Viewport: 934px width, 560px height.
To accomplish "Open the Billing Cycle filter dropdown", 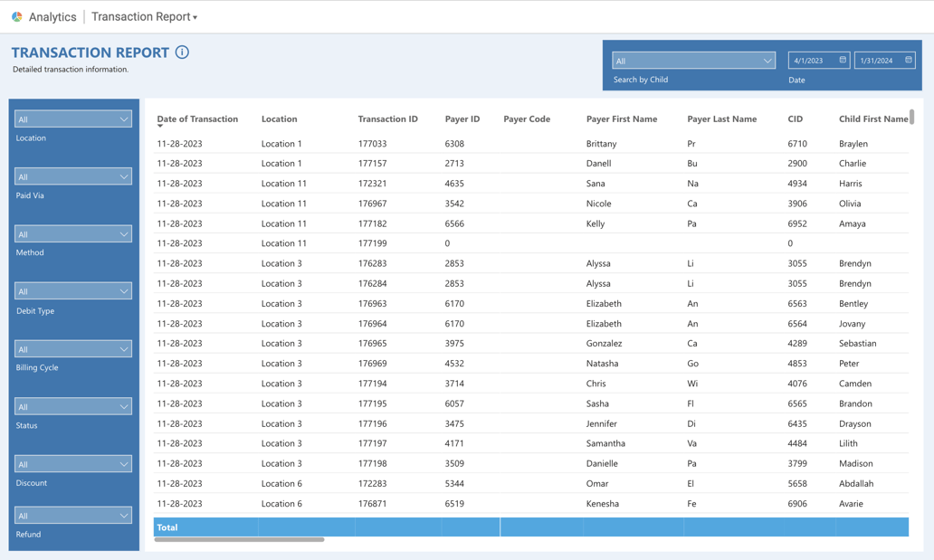I will coord(72,348).
